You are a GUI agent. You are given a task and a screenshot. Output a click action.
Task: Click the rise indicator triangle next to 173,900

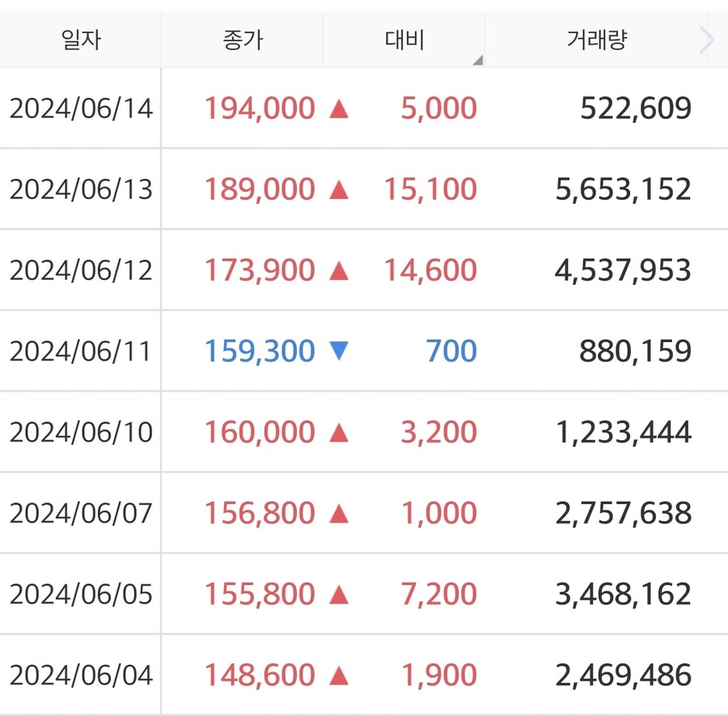pos(341,269)
